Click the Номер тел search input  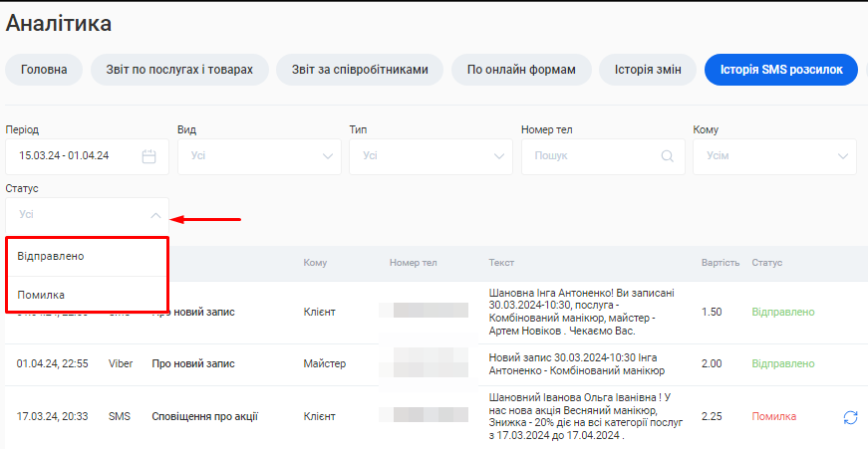tap(593, 156)
